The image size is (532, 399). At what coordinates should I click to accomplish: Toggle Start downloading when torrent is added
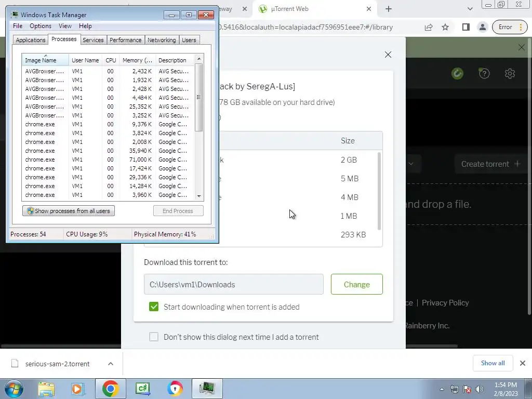pyautogui.click(x=154, y=307)
